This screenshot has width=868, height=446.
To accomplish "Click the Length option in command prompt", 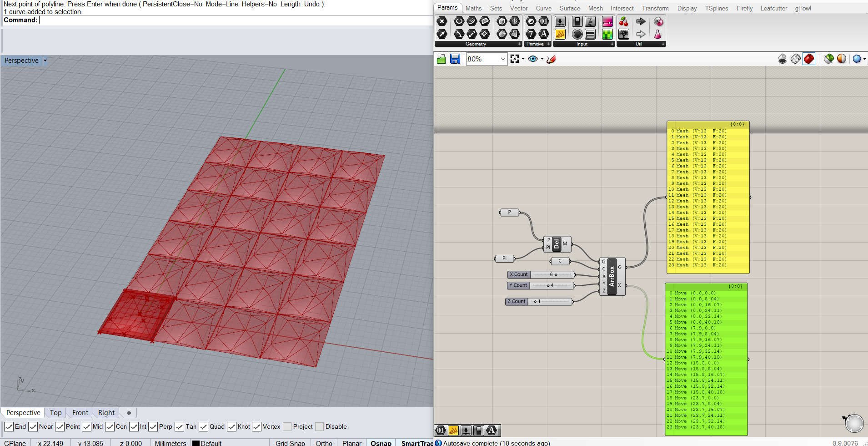I will 291,4.
